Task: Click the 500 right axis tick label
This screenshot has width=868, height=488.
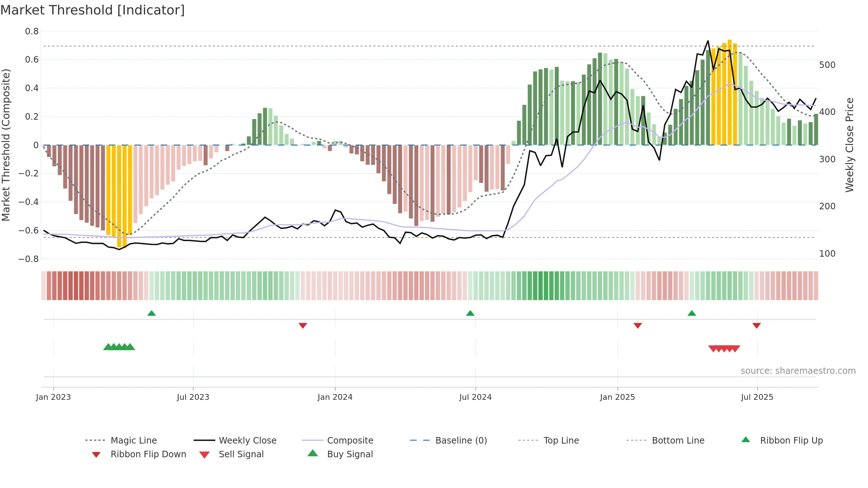Action: (x=827, y=65)
